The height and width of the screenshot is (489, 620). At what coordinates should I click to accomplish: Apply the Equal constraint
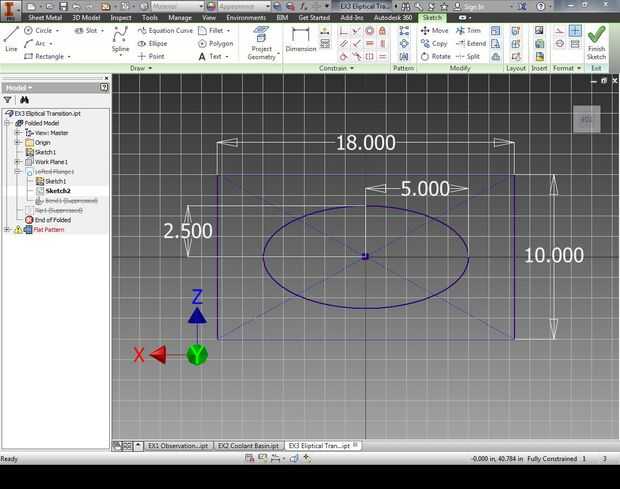tap(382, 57)
